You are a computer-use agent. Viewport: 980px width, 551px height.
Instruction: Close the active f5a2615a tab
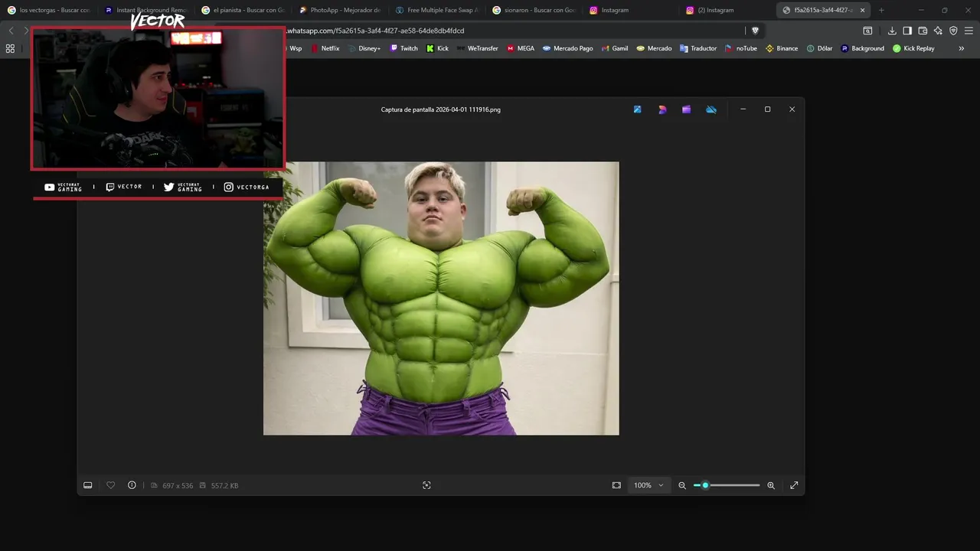point(861,10)
